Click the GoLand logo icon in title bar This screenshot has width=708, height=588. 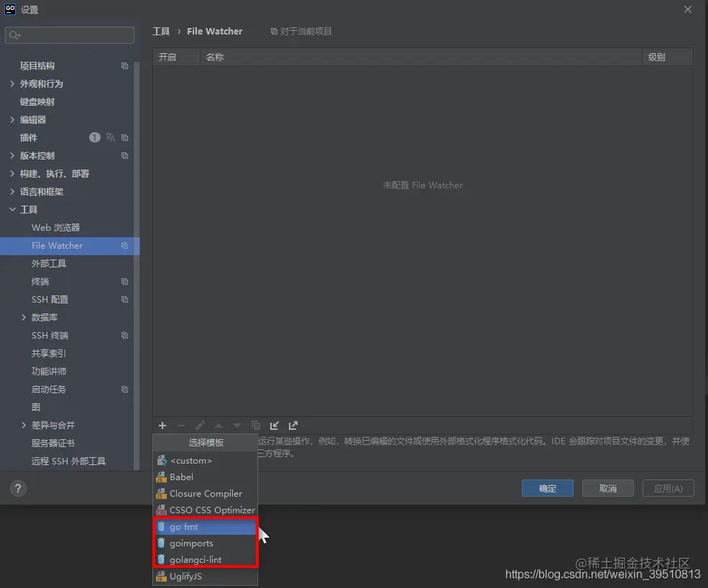coord(10,9)
